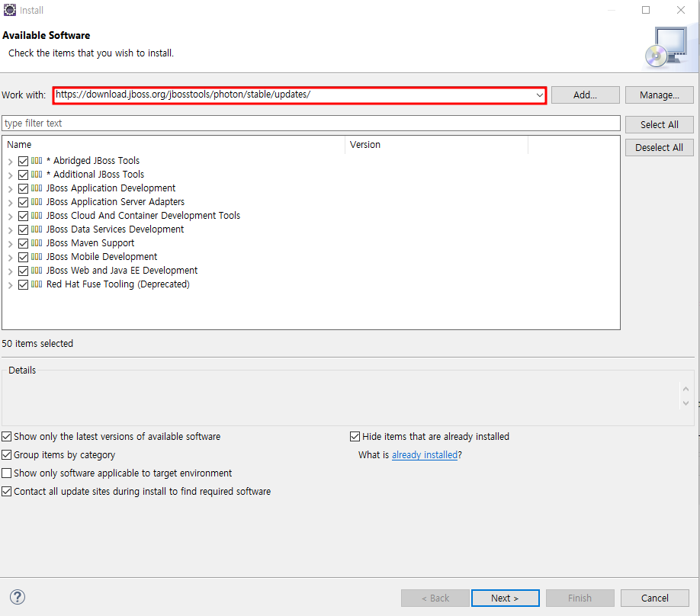Select the JBoss Maven Support row text
700x616 pixels.
(x=90, y=243)
